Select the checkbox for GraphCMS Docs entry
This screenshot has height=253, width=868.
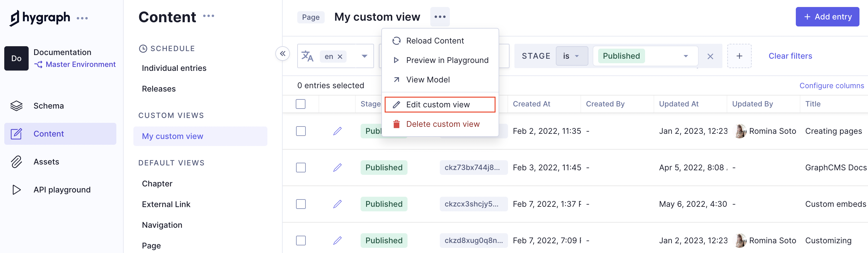click(x=301, y=168)
